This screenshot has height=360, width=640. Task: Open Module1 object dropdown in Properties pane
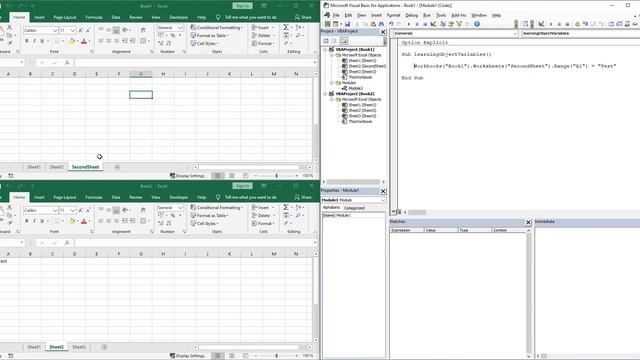(383, 200)
